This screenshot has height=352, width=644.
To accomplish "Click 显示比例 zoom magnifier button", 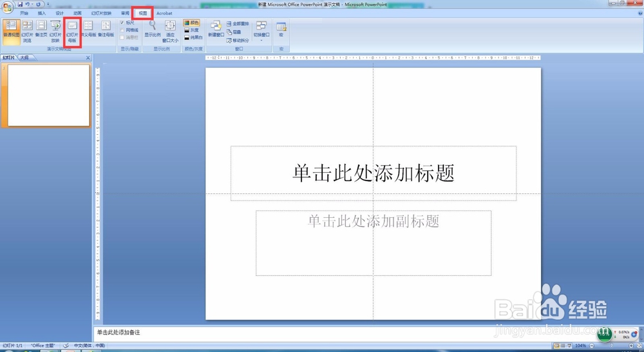I will pos(153,29).
